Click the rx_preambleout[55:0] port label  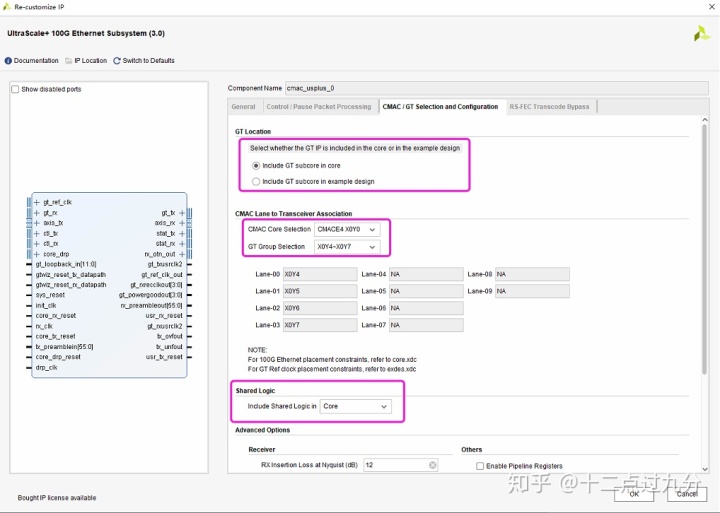tap(152, 305)
